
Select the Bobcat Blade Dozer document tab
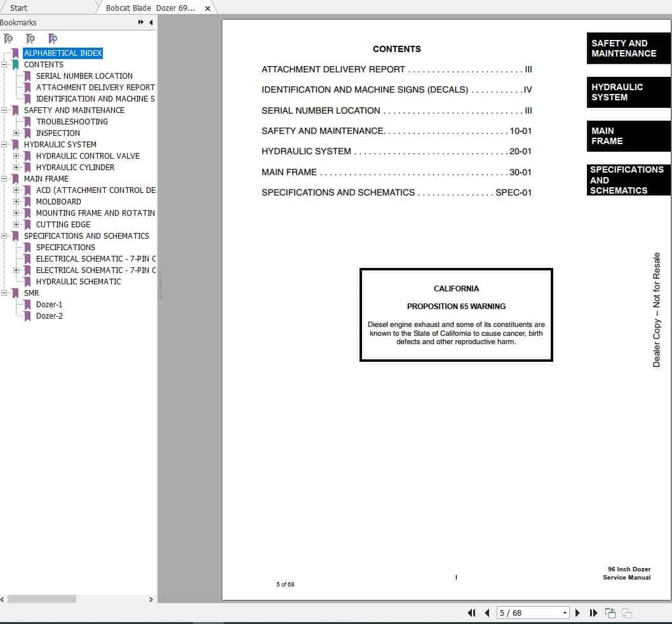pos(151,8)
